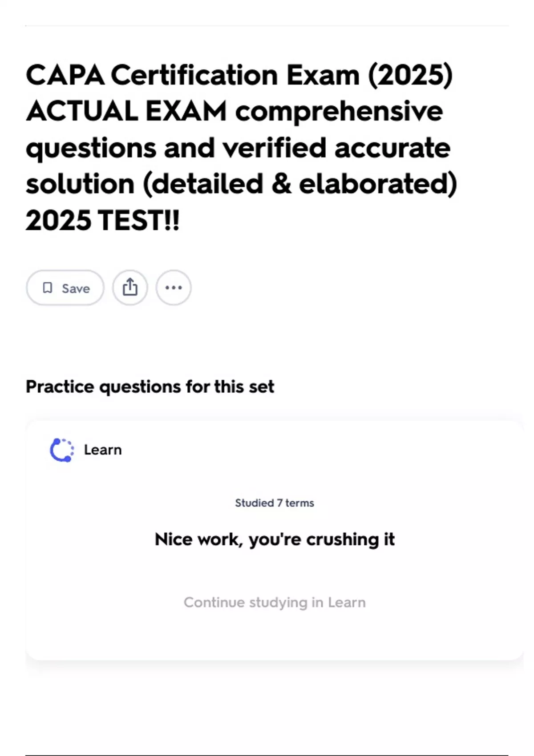This screenshot has width=534, height=756.
Task: Click the divider line below the Learn card
Action: (267, 755)
